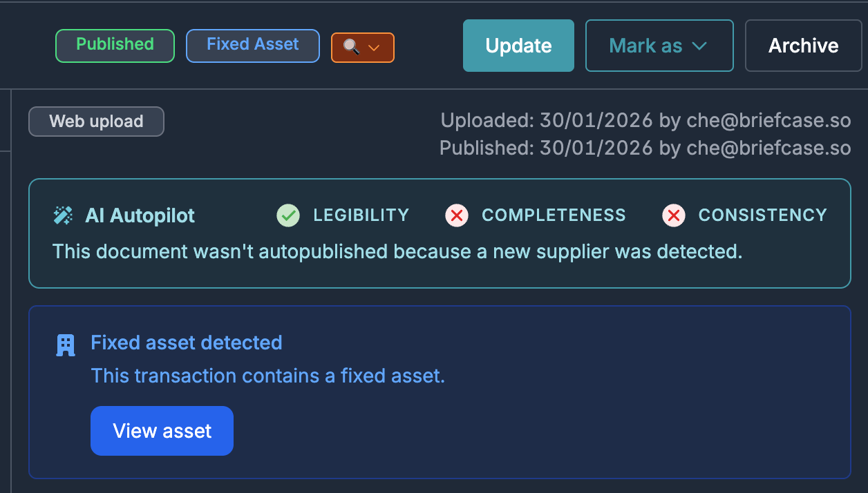Archive this document
Image resolution: width=868 pixels, height=493 pixels.
804,46
